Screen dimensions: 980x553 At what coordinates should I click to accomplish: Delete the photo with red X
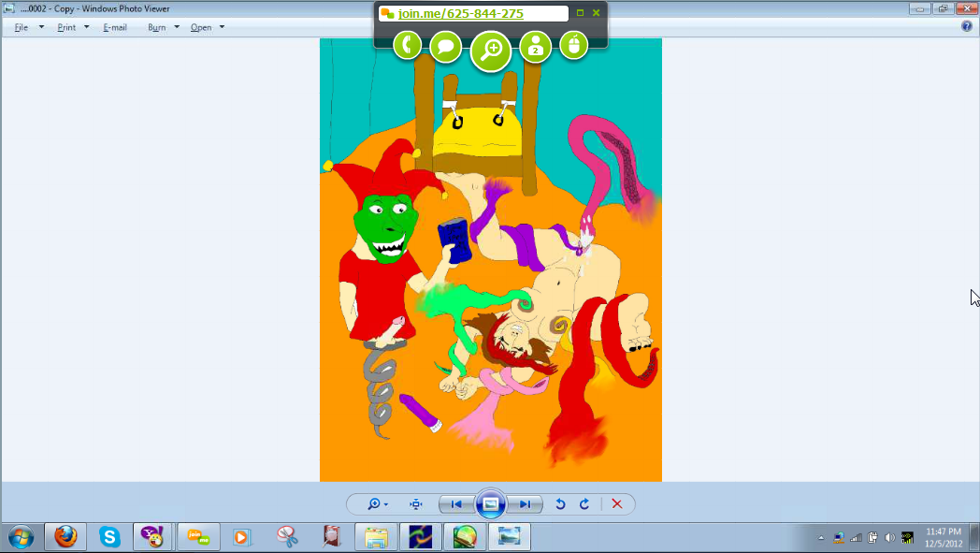point(616,504)
